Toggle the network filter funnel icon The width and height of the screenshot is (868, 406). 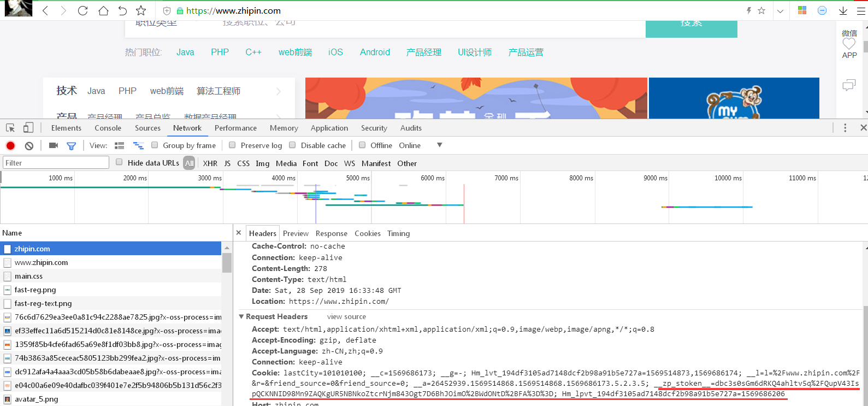click(71, 146)
